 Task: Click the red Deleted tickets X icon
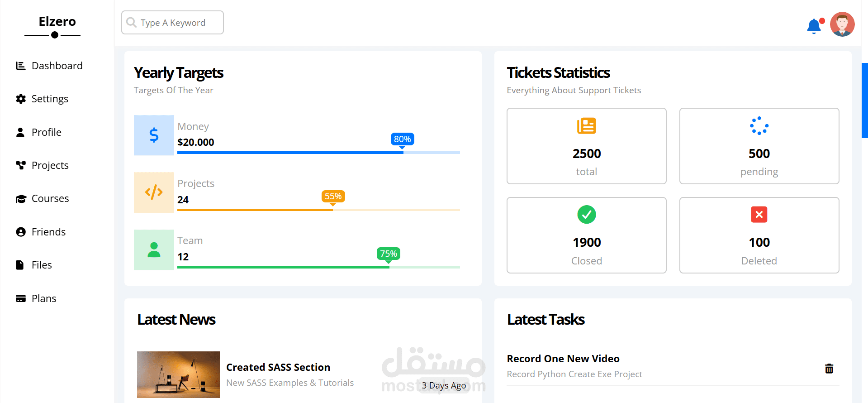[759, 215]
